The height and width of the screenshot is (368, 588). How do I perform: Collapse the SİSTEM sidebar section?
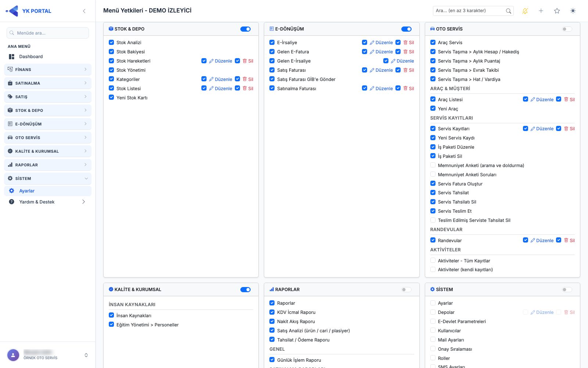coord(48,178)
